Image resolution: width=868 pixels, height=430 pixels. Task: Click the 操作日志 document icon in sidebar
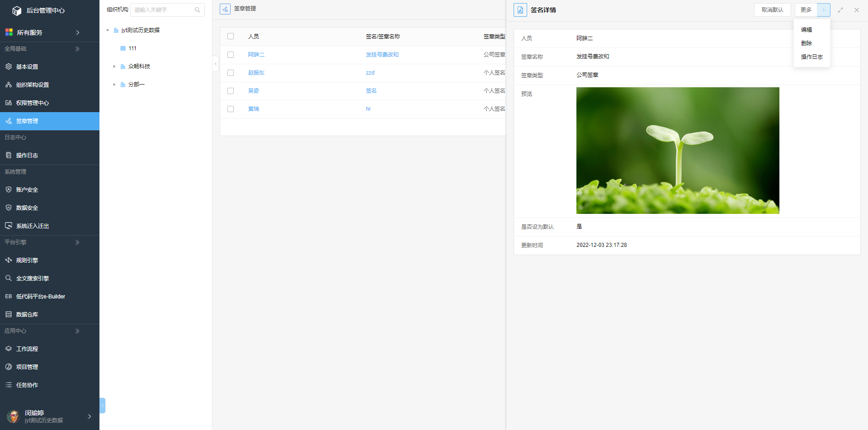[x=9, y=155]
